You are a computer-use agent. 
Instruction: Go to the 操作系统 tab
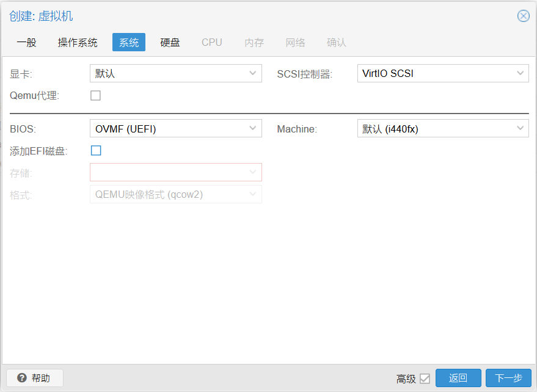pos(78,43)
